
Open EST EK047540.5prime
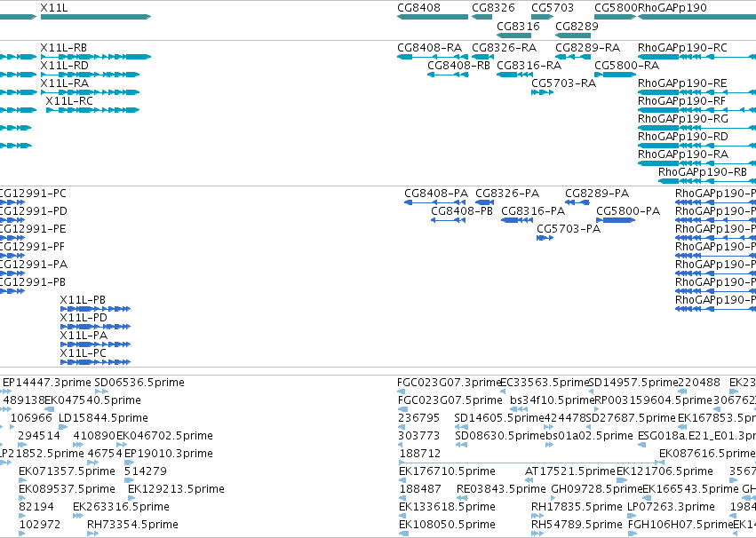(93, 400)
